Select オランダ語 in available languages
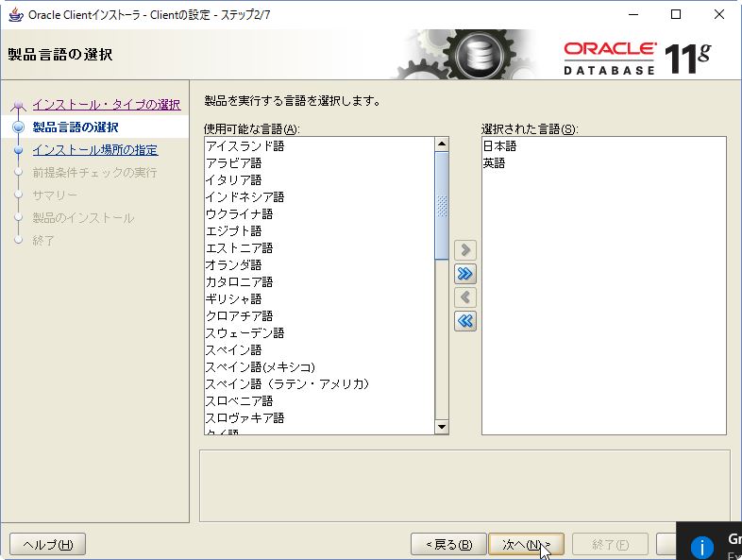 (x=319, y=265)
